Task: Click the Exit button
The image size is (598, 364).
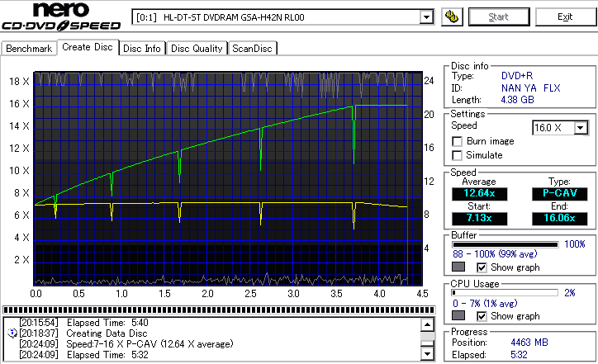Action: tap(565, 17)
